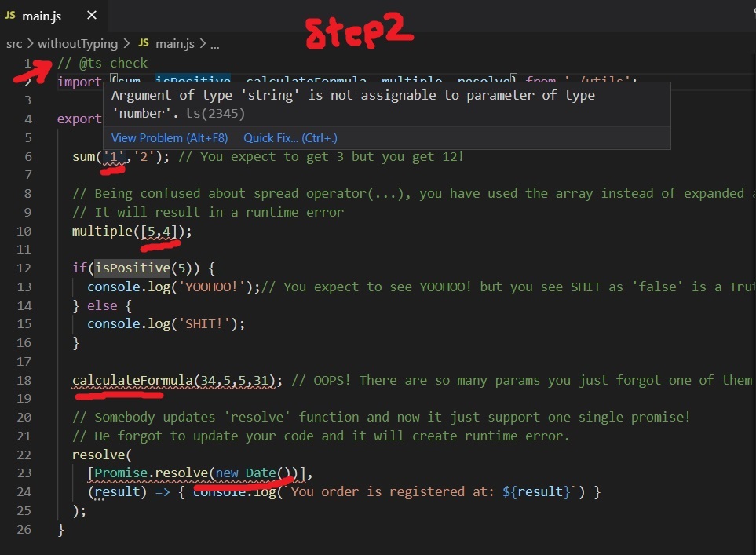Image resolution: width=756 pixels, height=555 pixels.
Task: Click line number 6 in the gutter
Action: 27,157
